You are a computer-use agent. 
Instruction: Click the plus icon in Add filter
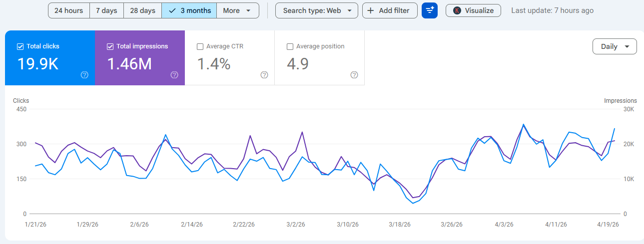tap(371, 10)
